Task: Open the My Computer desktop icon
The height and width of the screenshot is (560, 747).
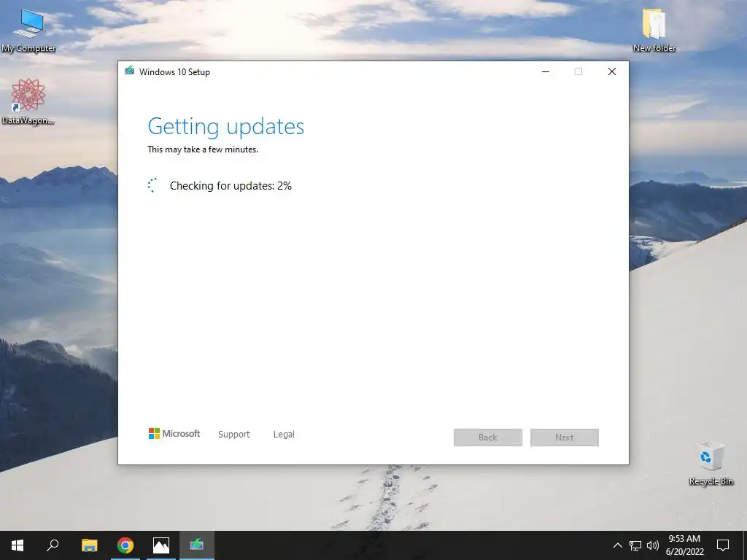Action: (x=28, y=29)
